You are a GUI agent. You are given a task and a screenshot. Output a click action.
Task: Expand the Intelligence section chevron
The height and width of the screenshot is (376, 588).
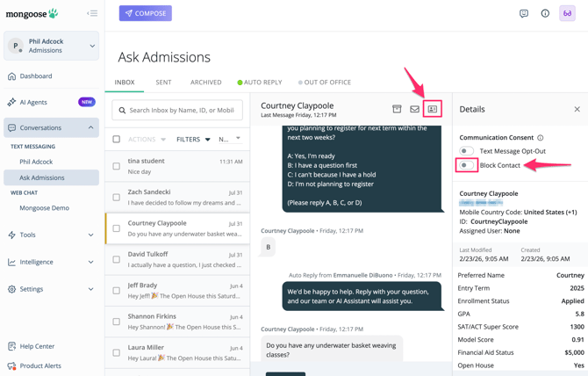tap(90, 262)
